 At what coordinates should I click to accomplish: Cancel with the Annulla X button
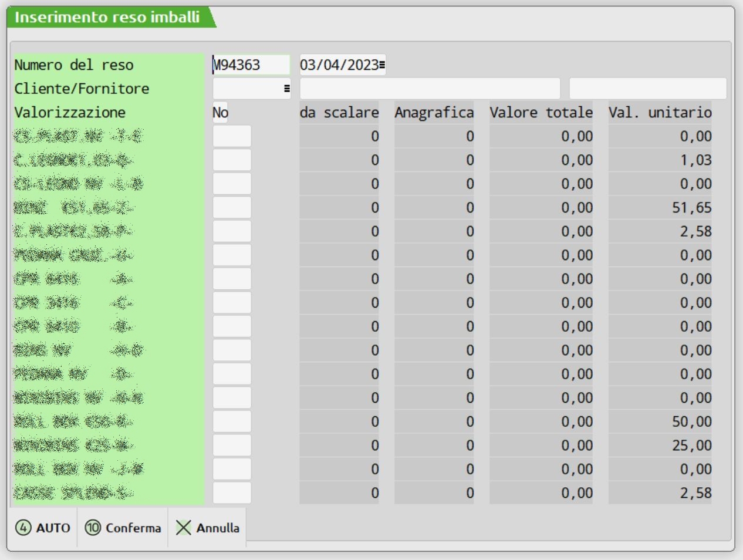pos(208,528)
